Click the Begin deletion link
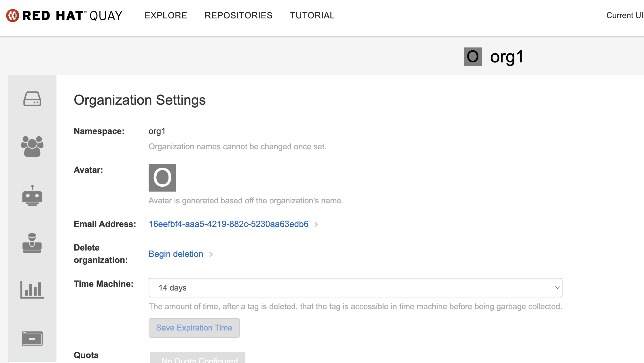This screenshot has height=363, width=644. (176, 254)
